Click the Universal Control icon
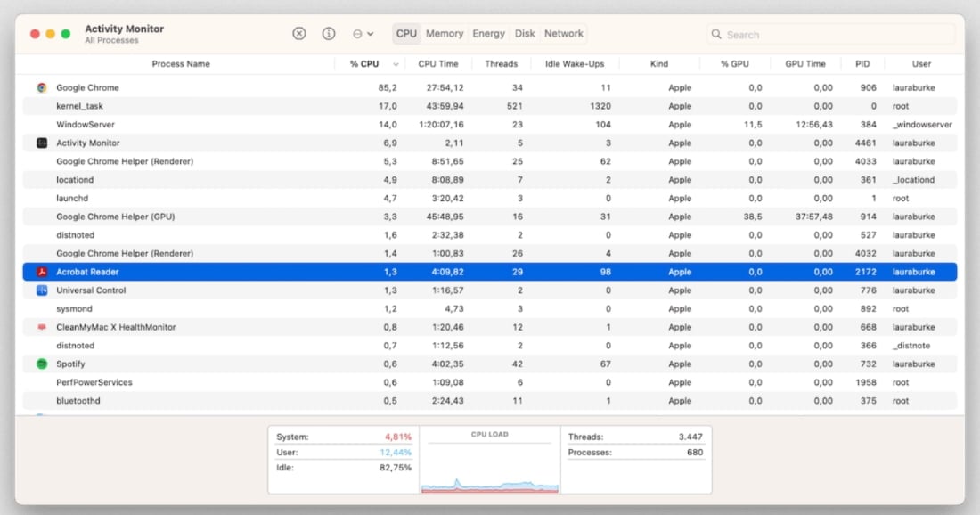The image size is (980, 515). 42,290
